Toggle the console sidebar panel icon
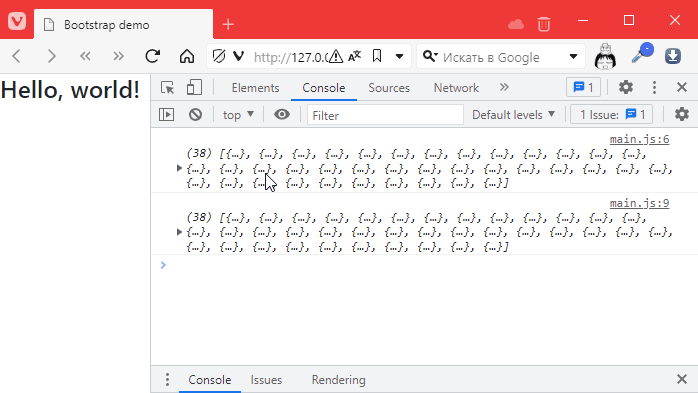 (x=166, y=115)
